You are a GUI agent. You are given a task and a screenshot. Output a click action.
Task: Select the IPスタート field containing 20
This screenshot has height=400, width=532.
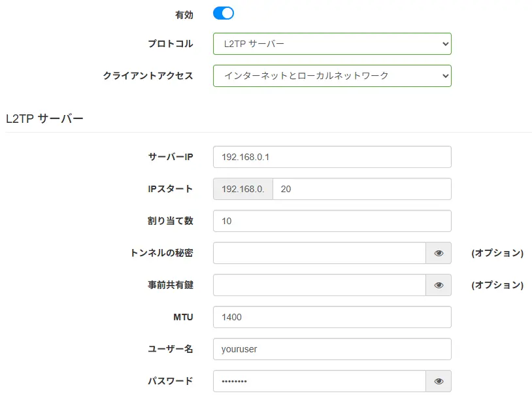pyautogui.click(x=362, y=189)
